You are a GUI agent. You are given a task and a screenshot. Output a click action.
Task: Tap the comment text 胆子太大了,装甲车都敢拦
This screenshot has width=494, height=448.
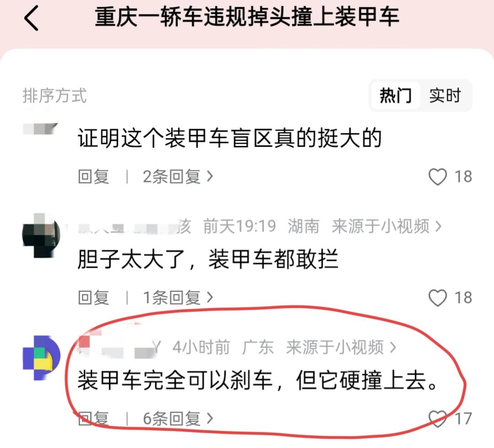pos(208,259)
